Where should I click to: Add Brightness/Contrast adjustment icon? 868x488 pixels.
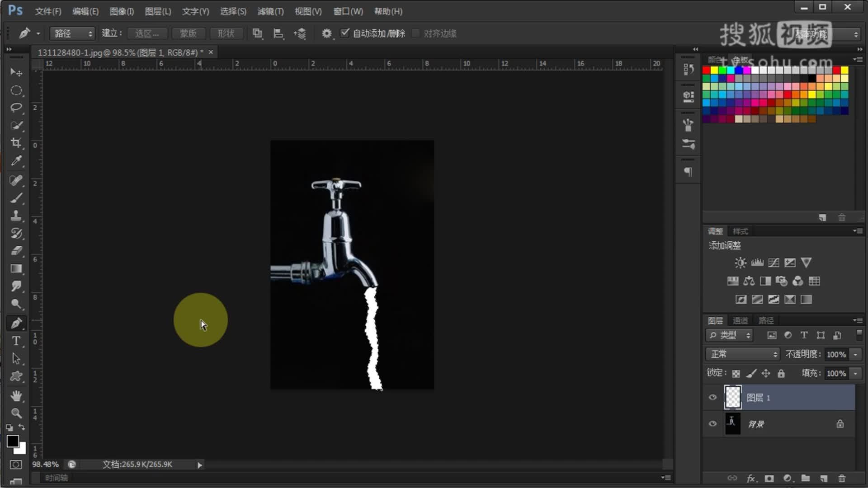[x=740, y=263]
